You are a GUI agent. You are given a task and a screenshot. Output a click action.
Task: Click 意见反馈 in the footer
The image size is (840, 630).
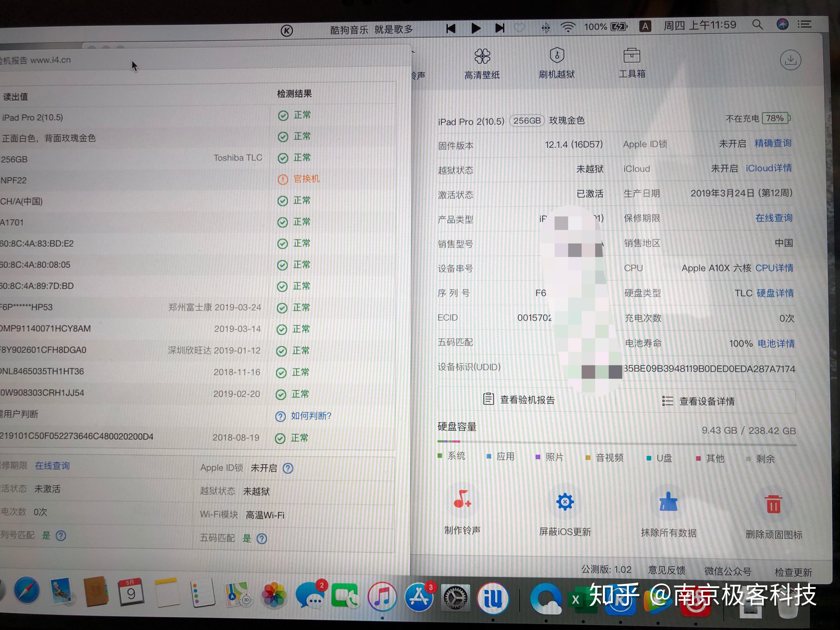pos(666,570)
